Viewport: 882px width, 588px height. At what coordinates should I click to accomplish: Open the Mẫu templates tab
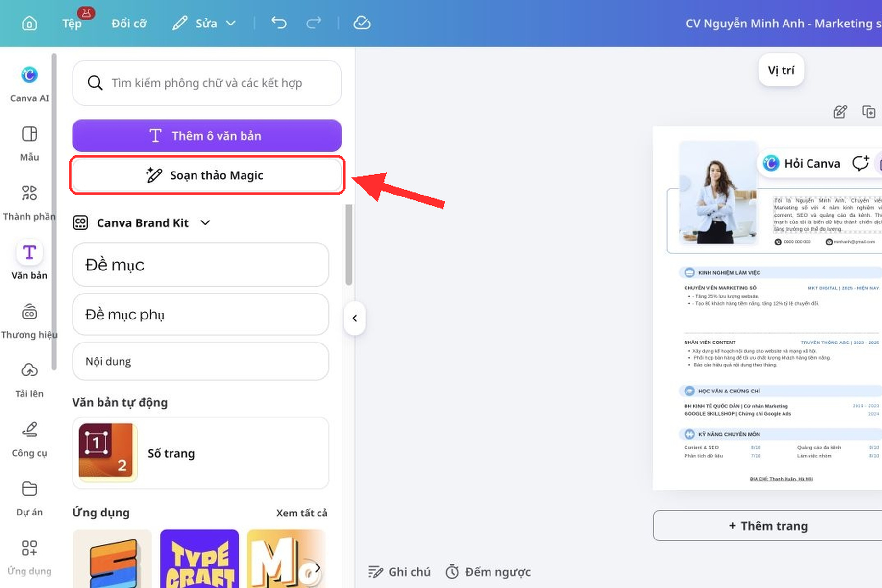(29, 144)
